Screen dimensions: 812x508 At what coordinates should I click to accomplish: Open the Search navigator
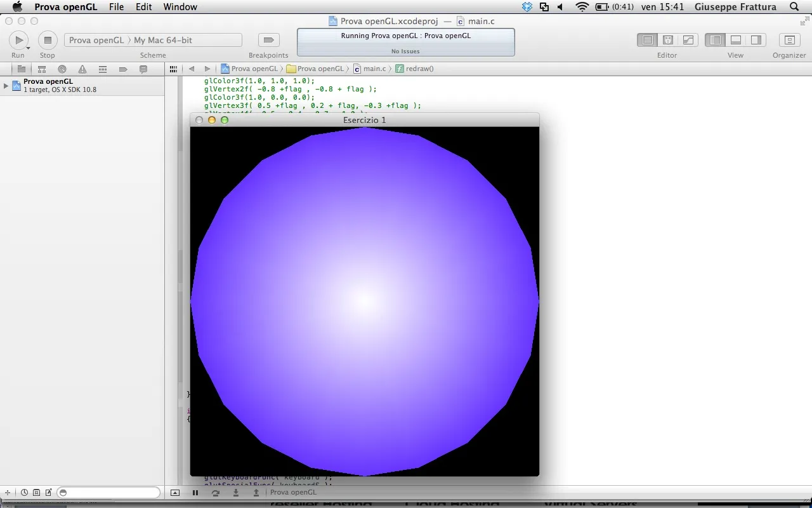tap(62, 69)
